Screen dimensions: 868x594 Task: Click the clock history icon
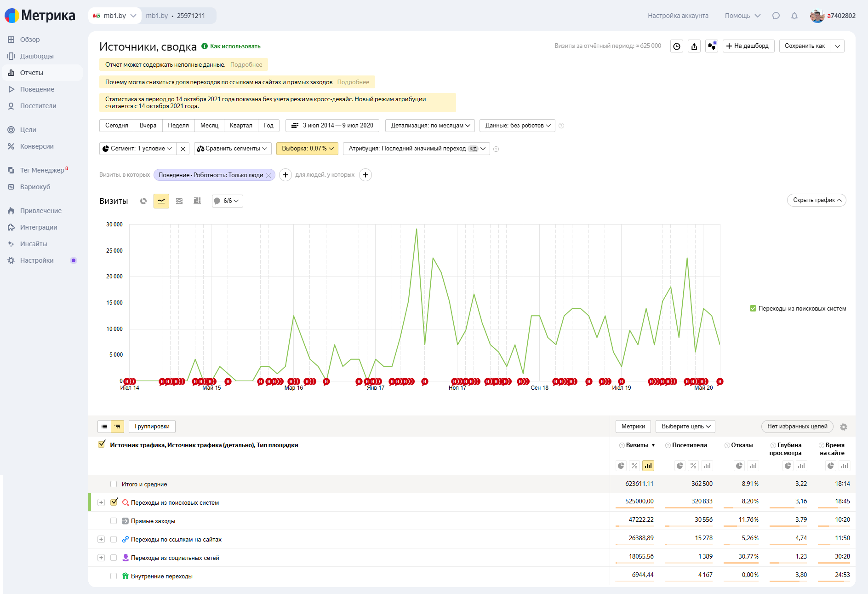click(677, 46)
